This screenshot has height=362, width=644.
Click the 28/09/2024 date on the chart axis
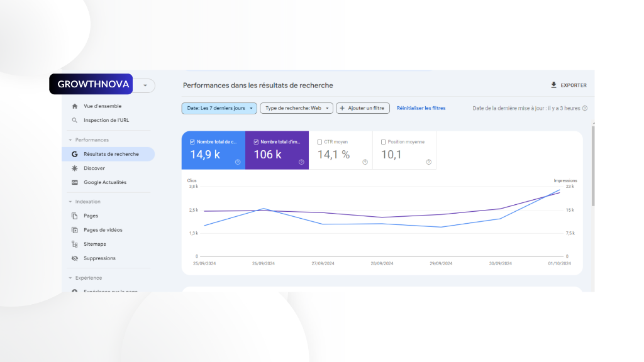point(382,263)
